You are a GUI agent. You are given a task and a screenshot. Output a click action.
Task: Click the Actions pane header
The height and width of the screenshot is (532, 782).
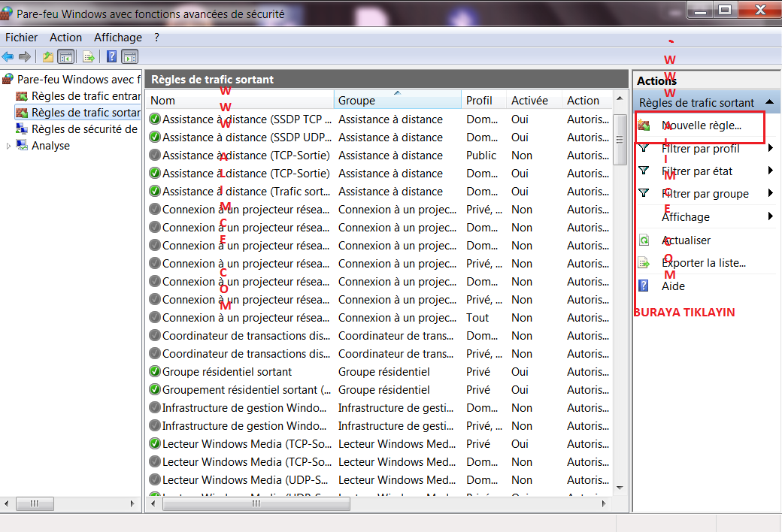coord(706,80)
